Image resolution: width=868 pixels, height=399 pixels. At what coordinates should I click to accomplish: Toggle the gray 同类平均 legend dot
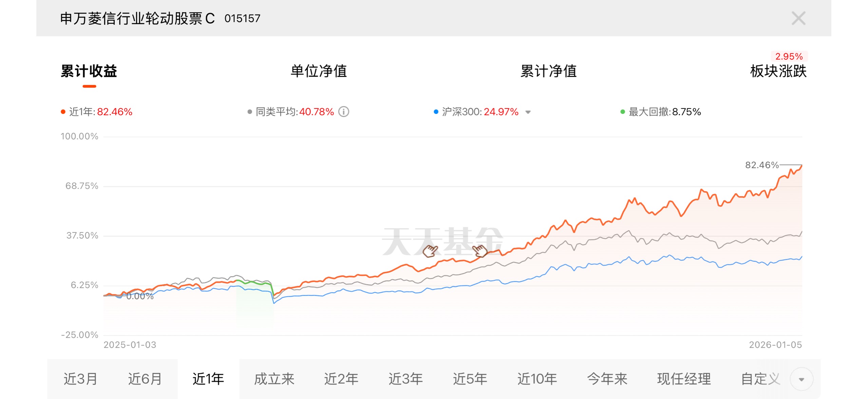[x=250, y=112]
